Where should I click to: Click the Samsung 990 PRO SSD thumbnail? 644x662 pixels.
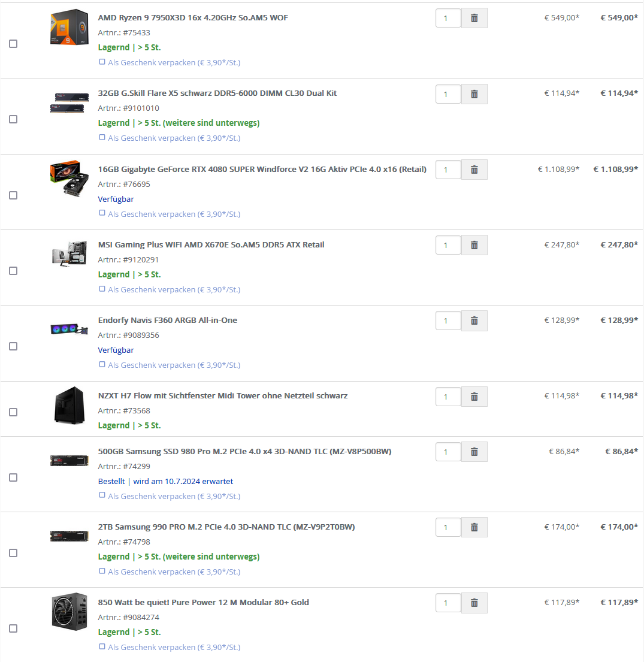[x=69, y=536]
